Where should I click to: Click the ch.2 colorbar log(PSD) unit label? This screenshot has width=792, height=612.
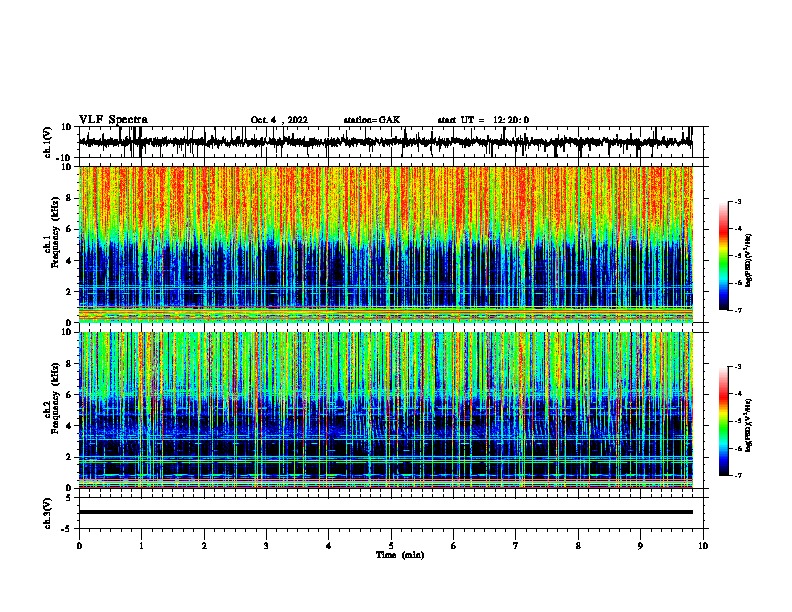pyautogui.click(x=749, y=425)
